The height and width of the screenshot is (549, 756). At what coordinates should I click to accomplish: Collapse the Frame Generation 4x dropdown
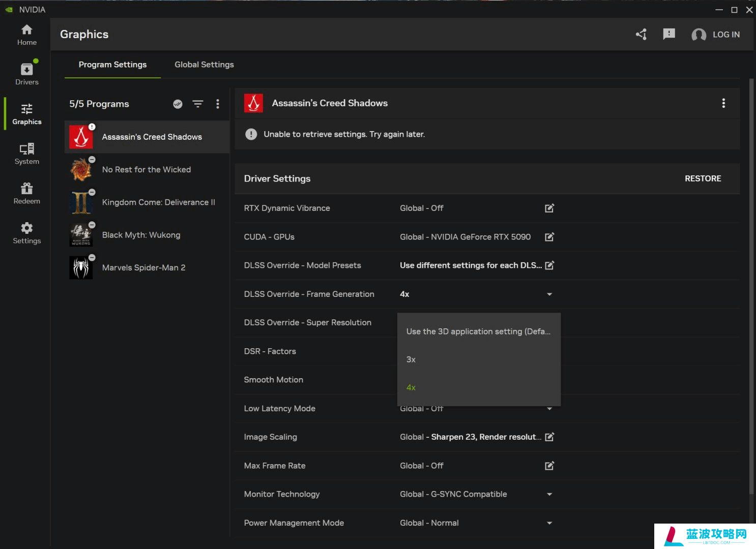[x=549, y=294]
